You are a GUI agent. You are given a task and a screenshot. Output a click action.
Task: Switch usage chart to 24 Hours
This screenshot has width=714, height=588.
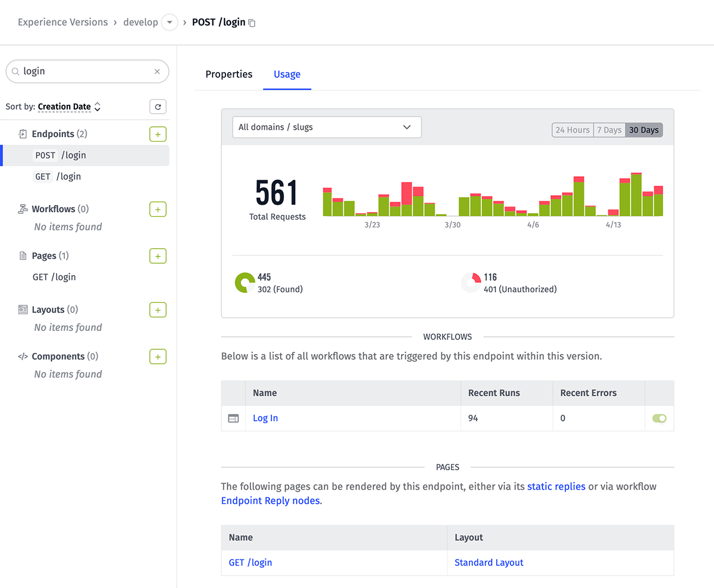pyautogui.click(x=572, y=129)
